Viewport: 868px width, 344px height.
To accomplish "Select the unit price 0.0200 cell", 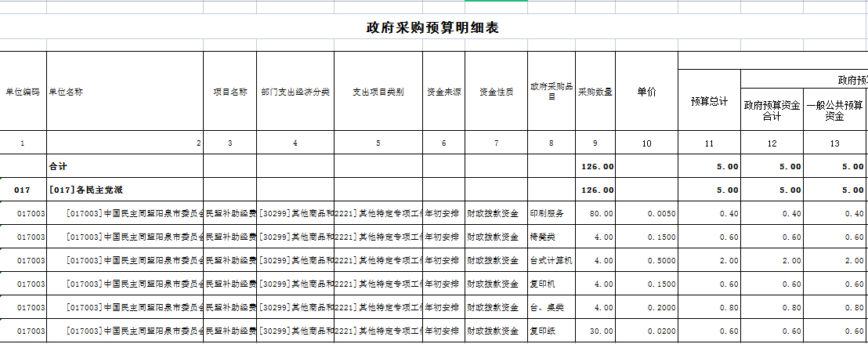I will (x=646, y=331).
